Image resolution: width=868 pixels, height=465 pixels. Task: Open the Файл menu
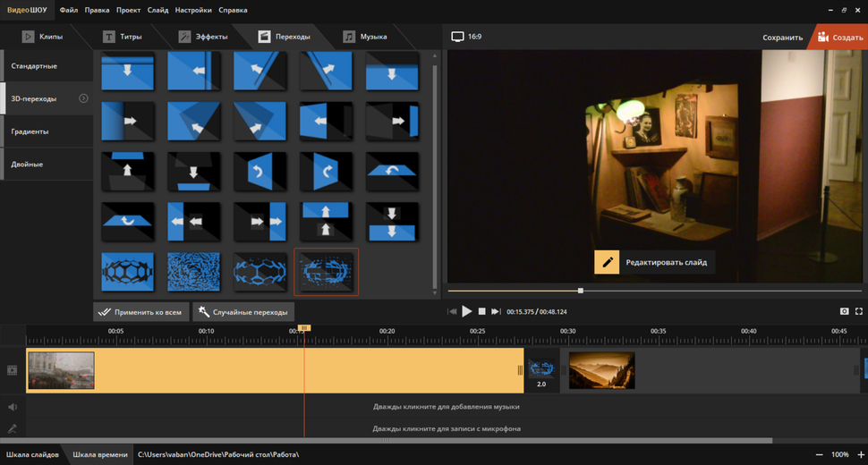coord(69,10)
